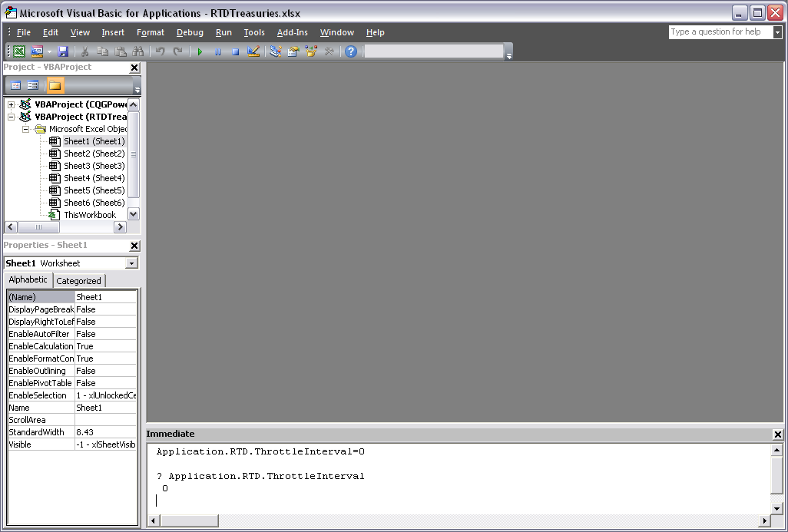Click the Find binoculars icon
Screen dimensions: 788x532
pos(138,51)
